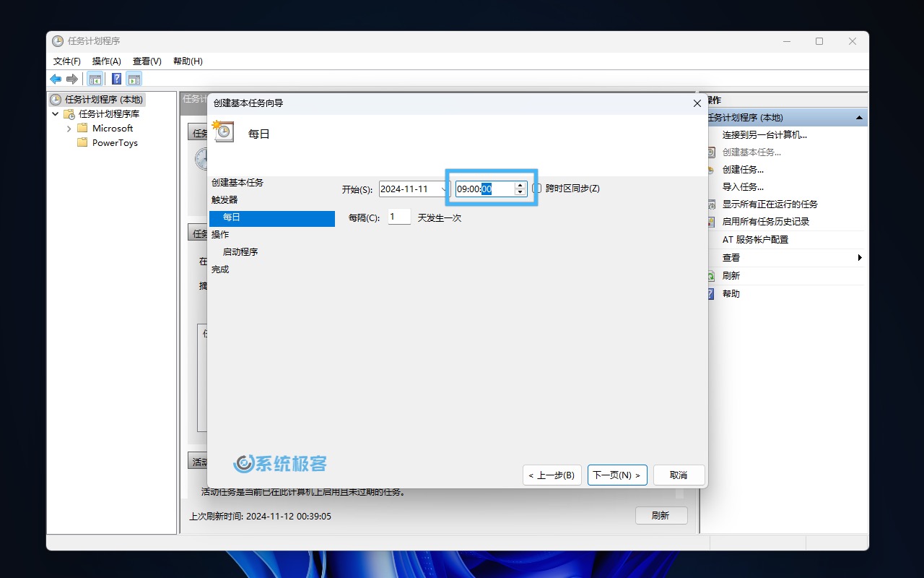The width and height of the screenshot is (924, 578).
Task: Click AT 服务帐户配置 action
Action: point(755,239)
